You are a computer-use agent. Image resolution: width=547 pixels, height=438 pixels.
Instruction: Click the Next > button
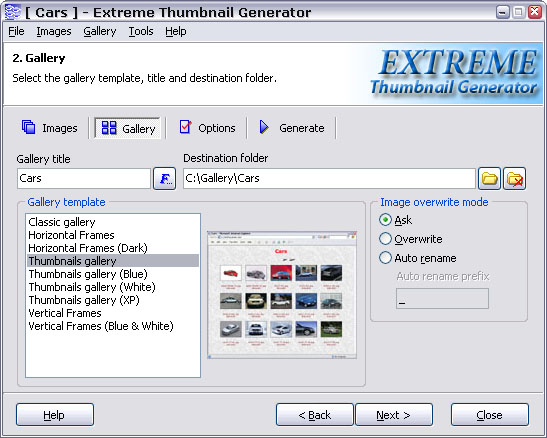(394, 415)
